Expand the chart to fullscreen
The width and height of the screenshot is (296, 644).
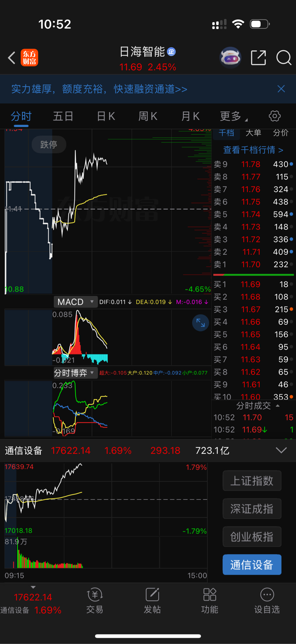point(200,323)
